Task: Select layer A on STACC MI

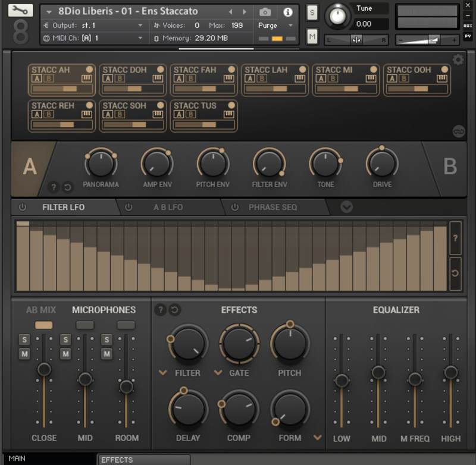Action: [321, 78]
